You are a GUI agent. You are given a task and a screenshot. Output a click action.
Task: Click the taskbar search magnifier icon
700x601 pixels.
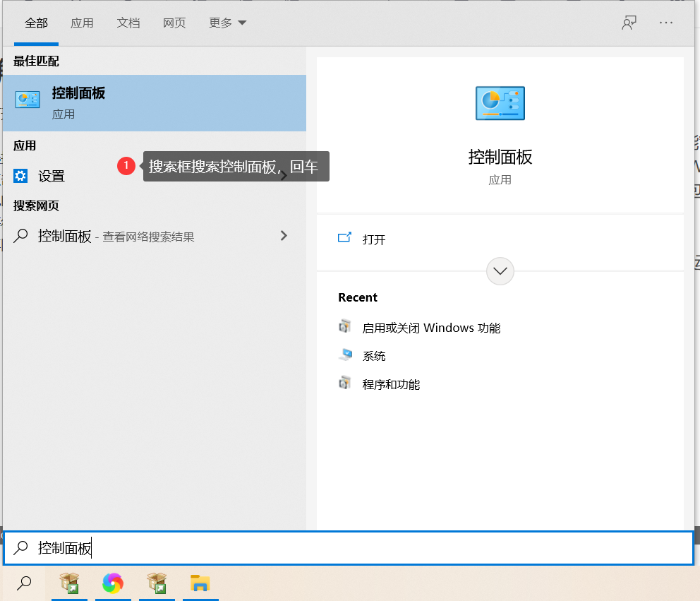[23, 584]
